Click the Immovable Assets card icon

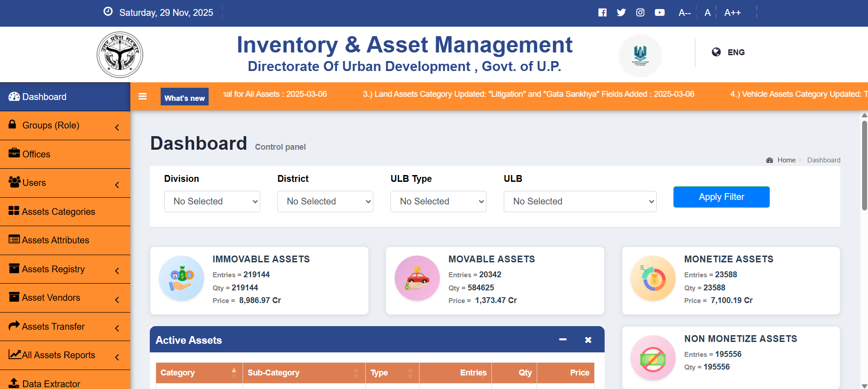(x=181, y=278)
